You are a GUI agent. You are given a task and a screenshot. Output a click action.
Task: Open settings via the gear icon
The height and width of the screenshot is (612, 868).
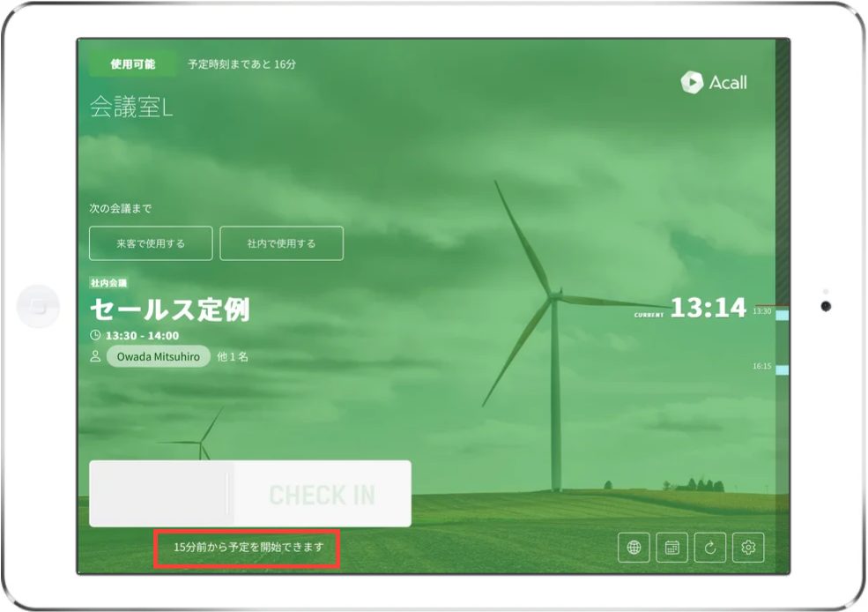point(749,548)
